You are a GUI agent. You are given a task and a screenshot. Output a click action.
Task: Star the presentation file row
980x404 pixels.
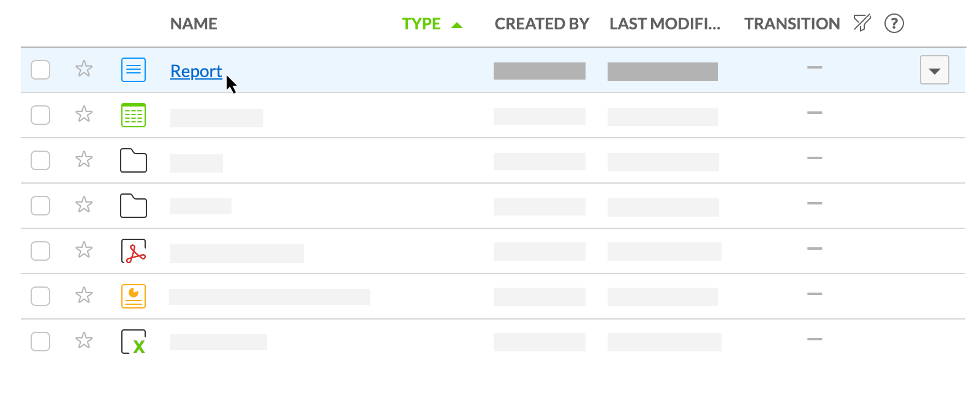pyautogui.click(x=84, y=296)
